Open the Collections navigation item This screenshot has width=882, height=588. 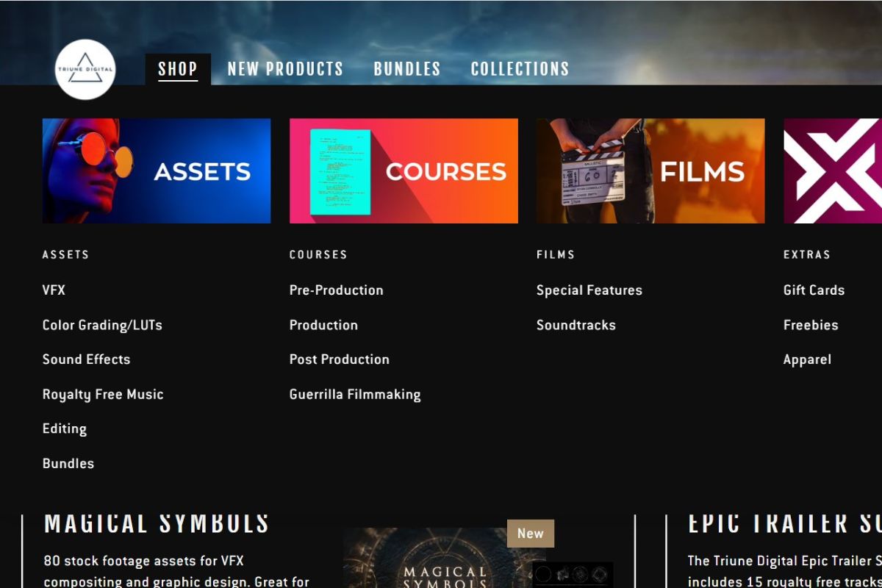click(520, 69)
